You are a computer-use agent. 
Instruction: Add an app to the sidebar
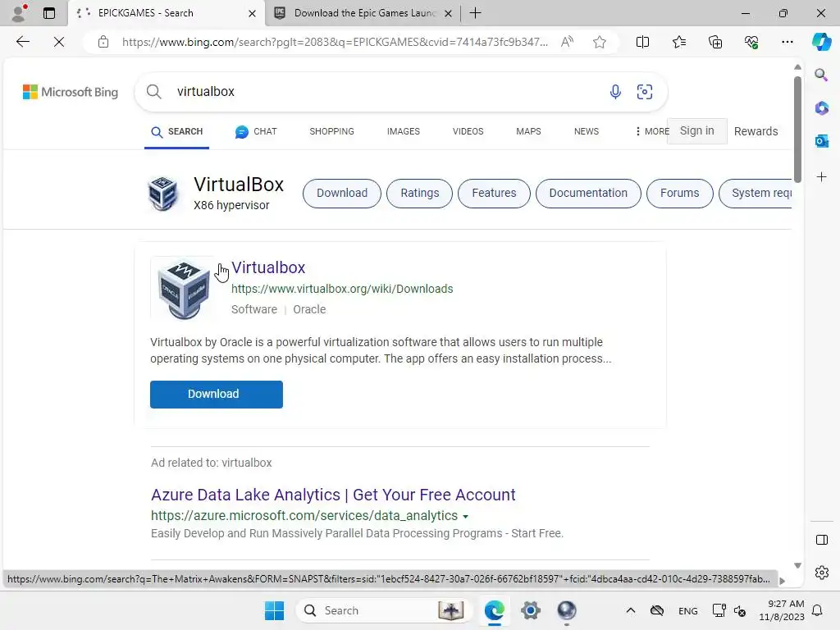tap(821, 177)
